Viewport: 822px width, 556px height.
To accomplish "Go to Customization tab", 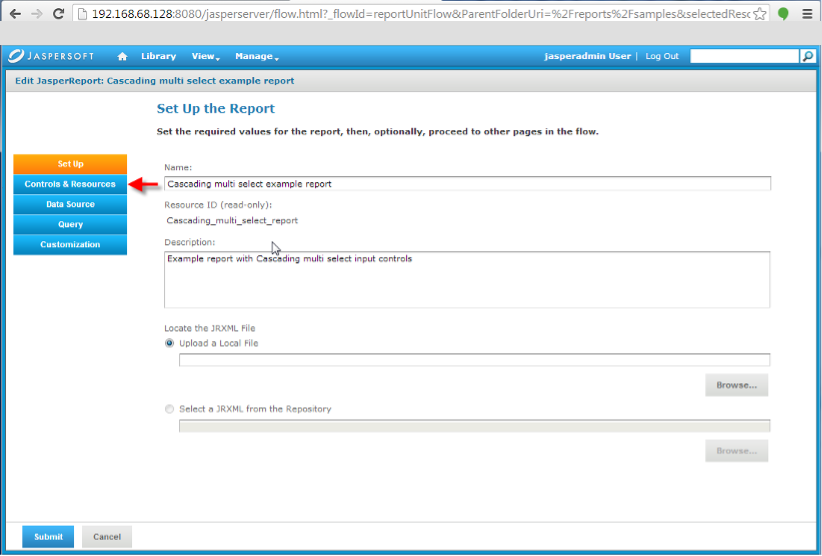I will pos(70,245).
